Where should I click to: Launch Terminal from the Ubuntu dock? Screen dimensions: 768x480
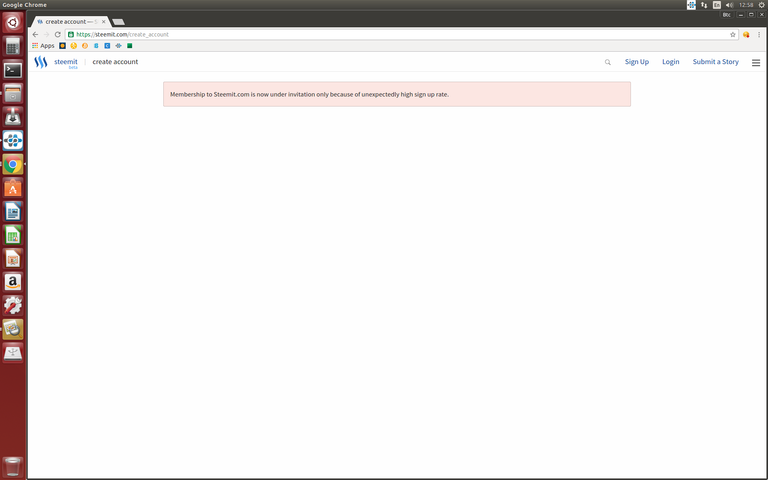coord(13,70)
